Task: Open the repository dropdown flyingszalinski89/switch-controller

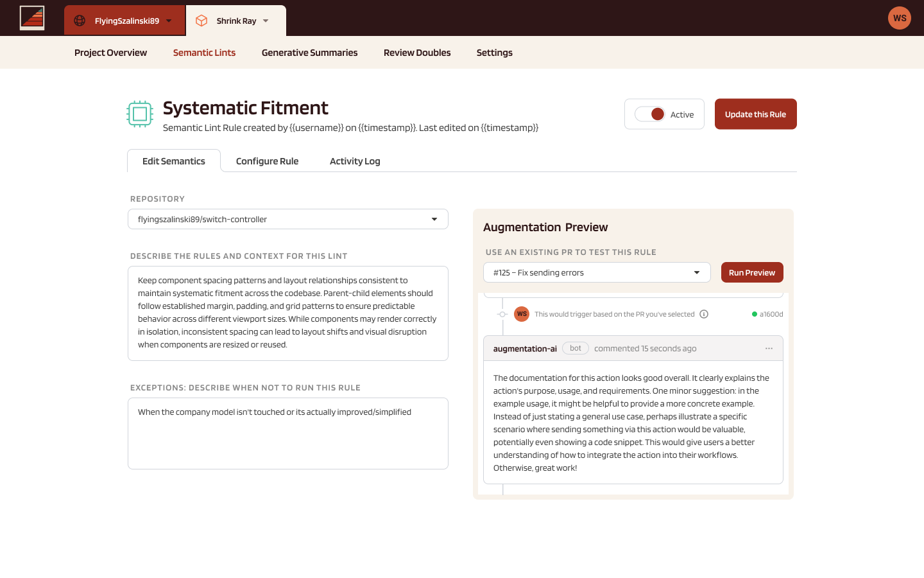Action: (288, 219)
